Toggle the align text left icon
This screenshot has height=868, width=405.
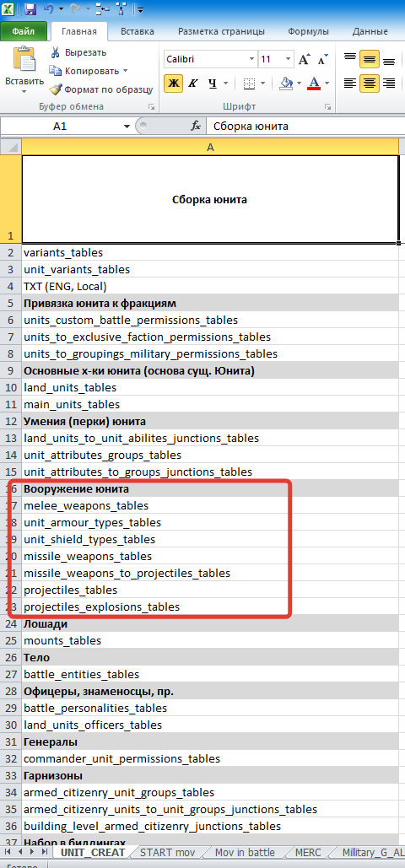click(x=349, y=84)
